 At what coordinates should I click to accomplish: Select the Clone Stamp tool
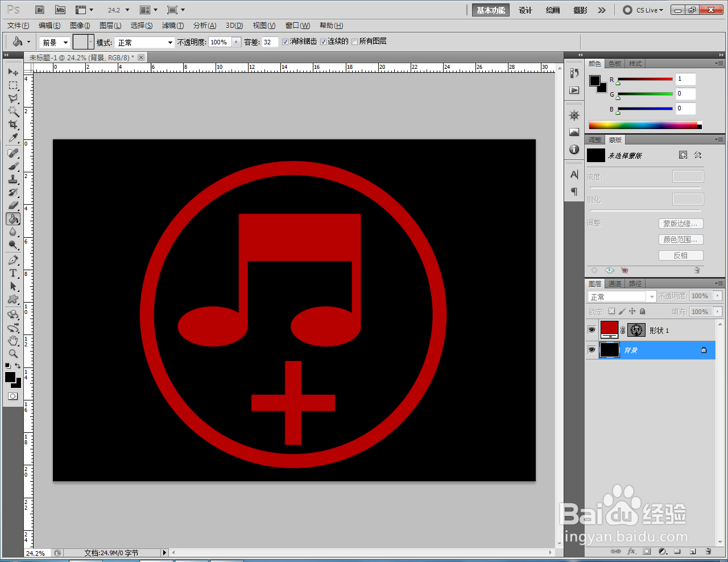pos(13,179)
